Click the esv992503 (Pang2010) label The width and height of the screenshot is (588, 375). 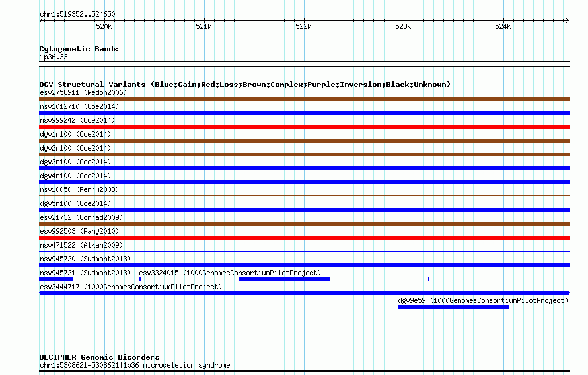79,231
